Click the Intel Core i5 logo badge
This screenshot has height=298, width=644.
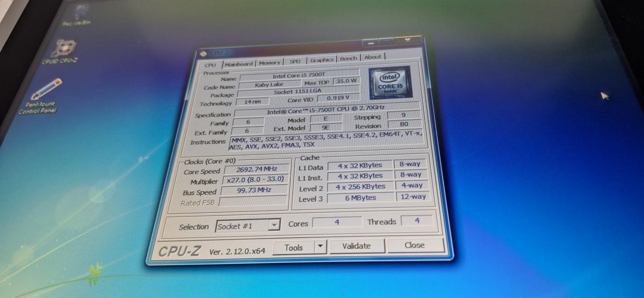[390, 83]
